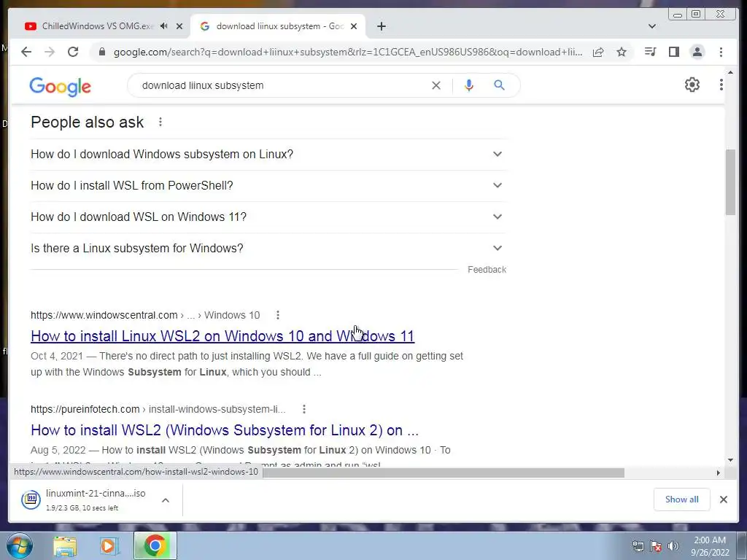Click the network icon in the system tray

[638, 545]
